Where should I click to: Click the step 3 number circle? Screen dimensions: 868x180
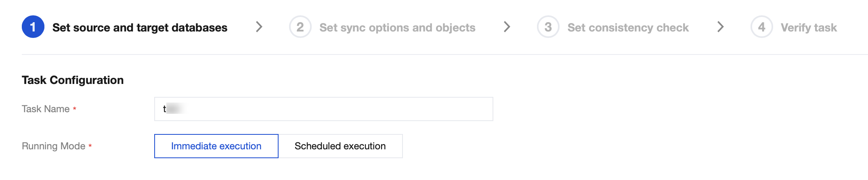tap(548, 27)
